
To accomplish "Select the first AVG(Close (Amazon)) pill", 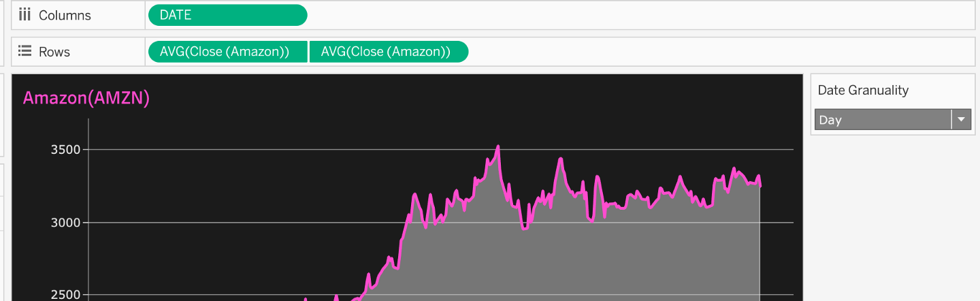I will pyautogui.click(x=227, y=52).
